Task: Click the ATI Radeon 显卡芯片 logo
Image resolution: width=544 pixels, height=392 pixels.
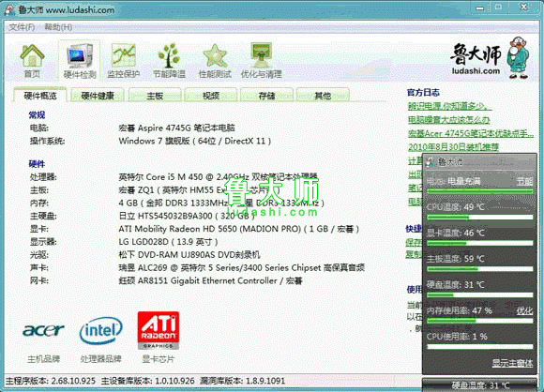Action: point(159,330)
